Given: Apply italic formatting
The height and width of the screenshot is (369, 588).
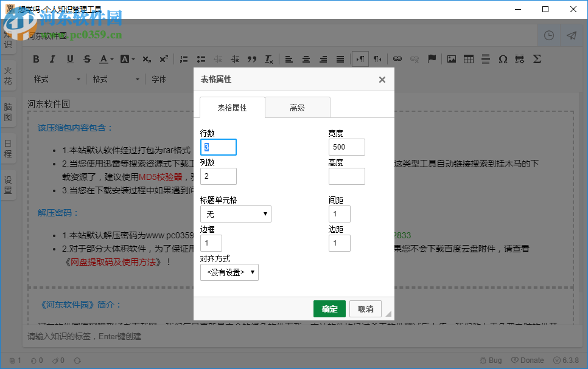Looking at the screenshot, I should [x=52, y=59].
